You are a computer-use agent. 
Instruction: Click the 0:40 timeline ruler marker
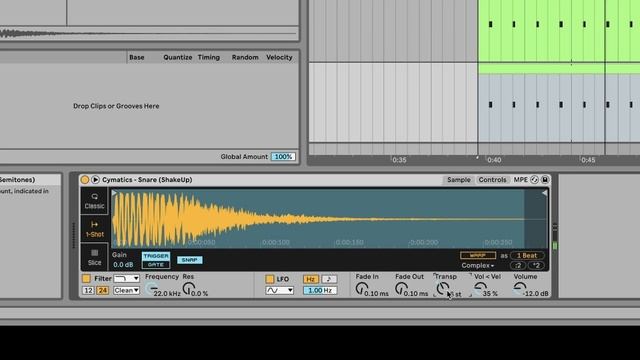point(494,160)
